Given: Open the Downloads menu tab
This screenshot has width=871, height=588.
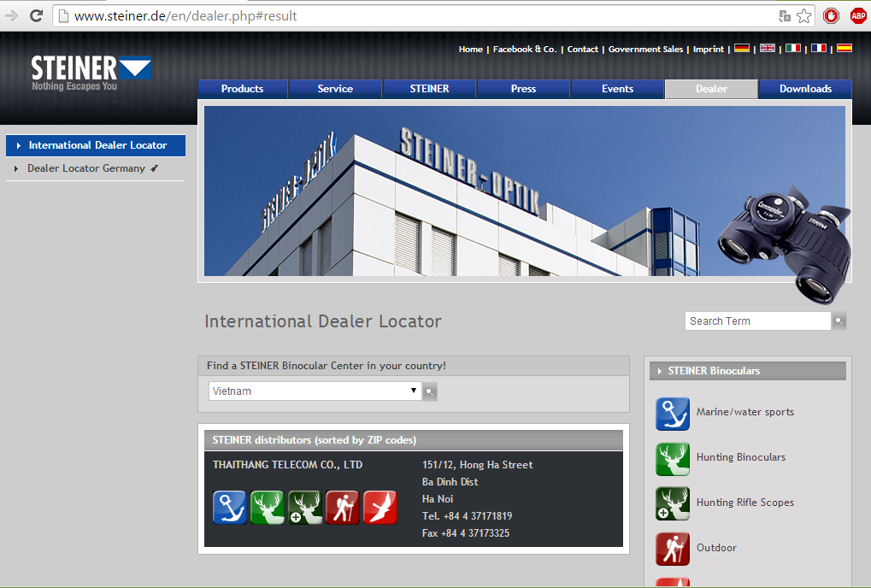Looking at the screenshot, I should 805,89.
